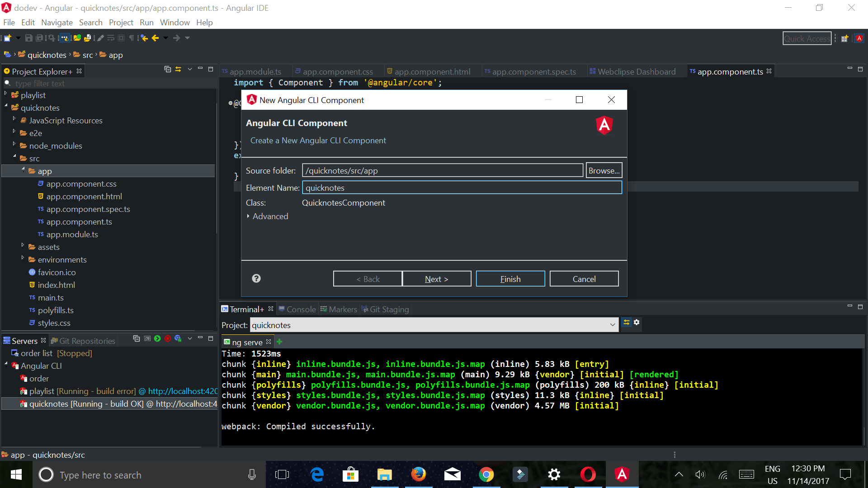The image size is (868, 488).
Task: Collapse all items in Project Explorer
Action: (168, 69)
